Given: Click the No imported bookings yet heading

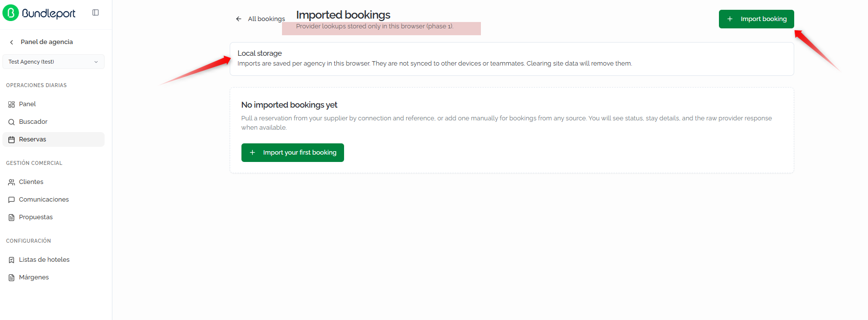Looking at the screenshot, I should [289, 105].
